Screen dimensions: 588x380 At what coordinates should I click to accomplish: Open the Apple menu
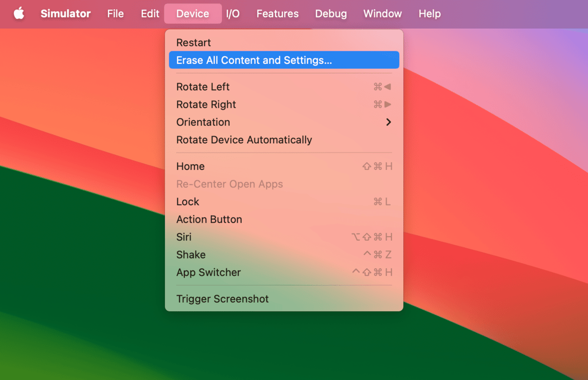pos(19,14)
